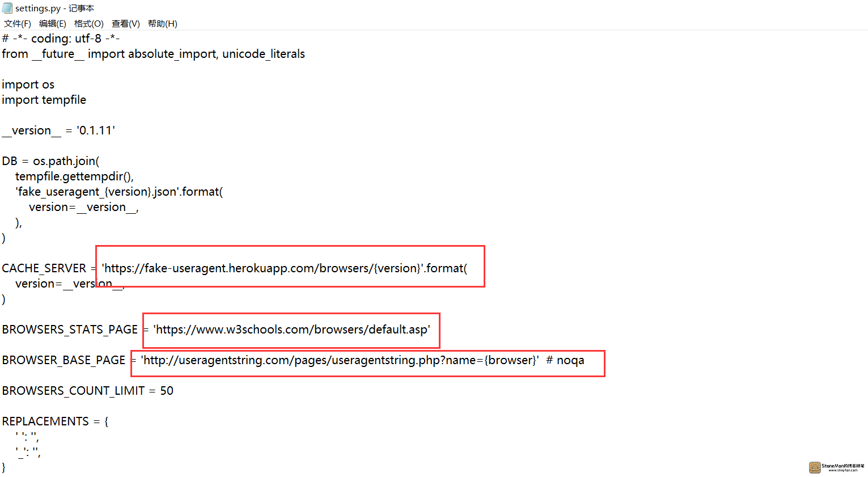Click the Notepad icon in the title bar
Screen dimensions: 868x477
[x=7, y=8]
